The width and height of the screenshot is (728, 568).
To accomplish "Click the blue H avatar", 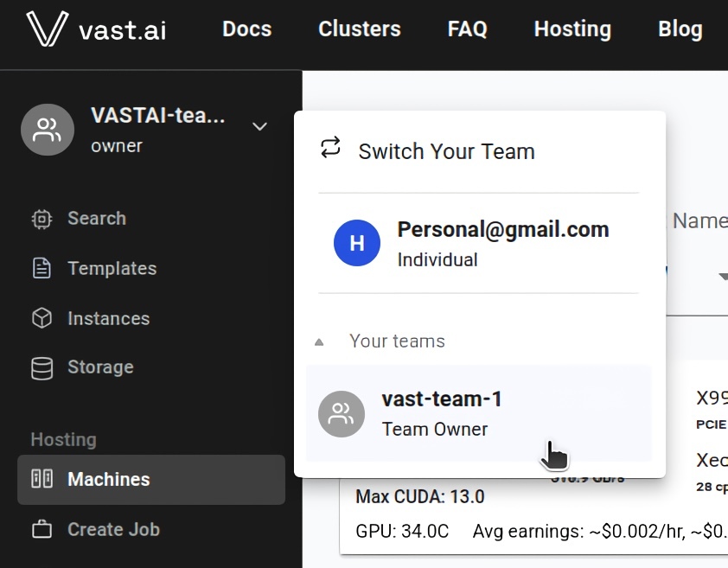I will 356,243.
